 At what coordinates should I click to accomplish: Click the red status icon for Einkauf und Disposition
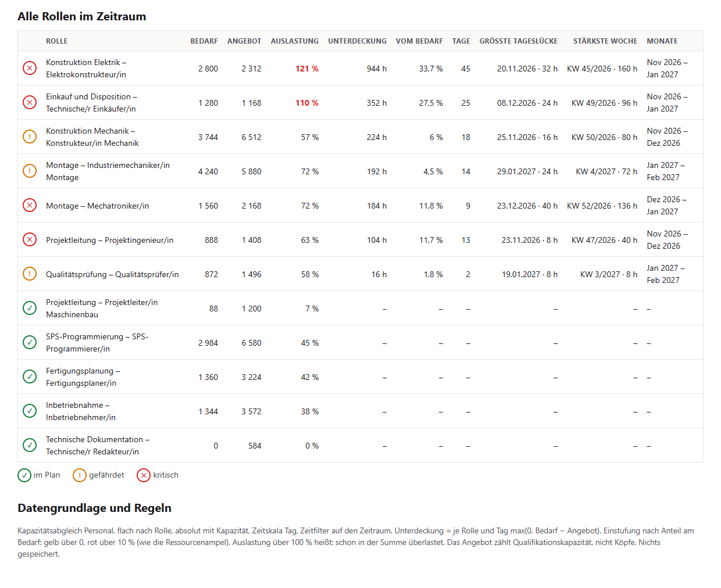pos(30,103)
